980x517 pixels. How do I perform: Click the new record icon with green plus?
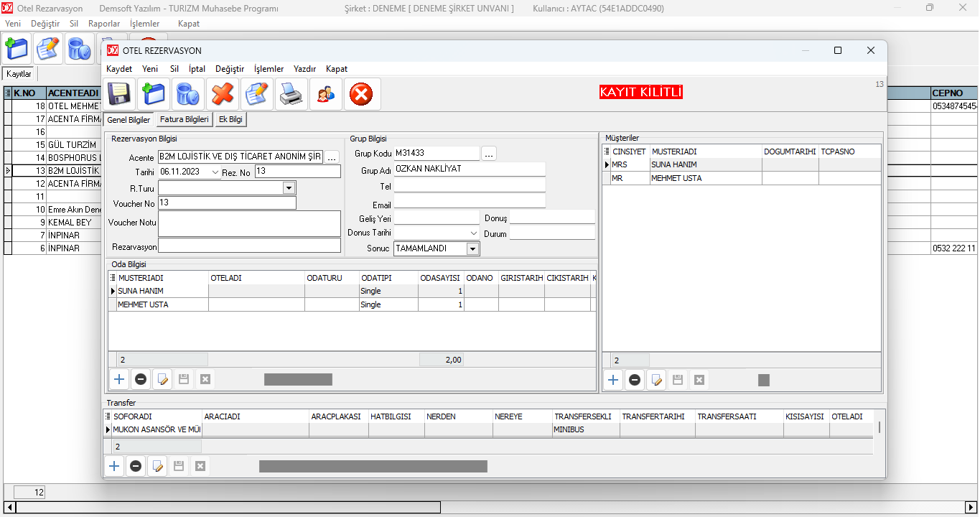[x=153, y=94]
